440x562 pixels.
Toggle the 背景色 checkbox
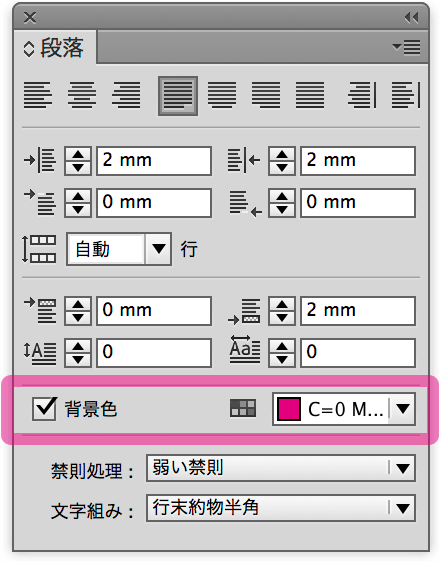coord(44,409)
